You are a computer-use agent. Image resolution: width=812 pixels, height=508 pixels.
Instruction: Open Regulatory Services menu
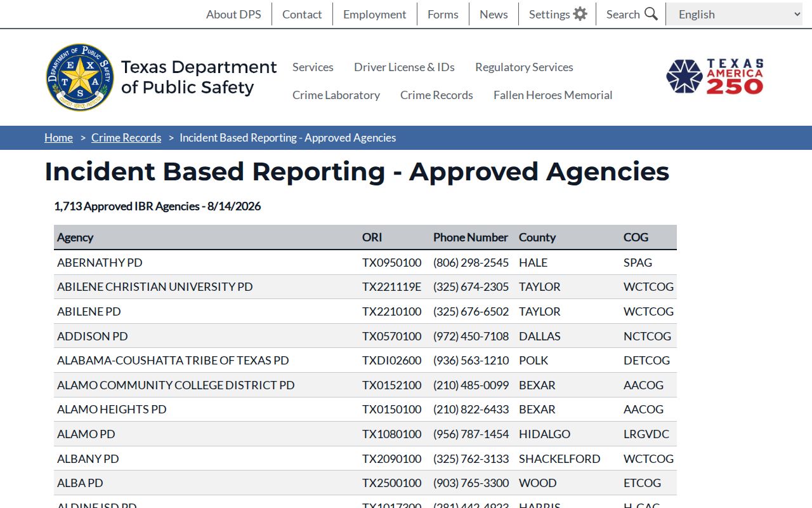click(524, 67)
